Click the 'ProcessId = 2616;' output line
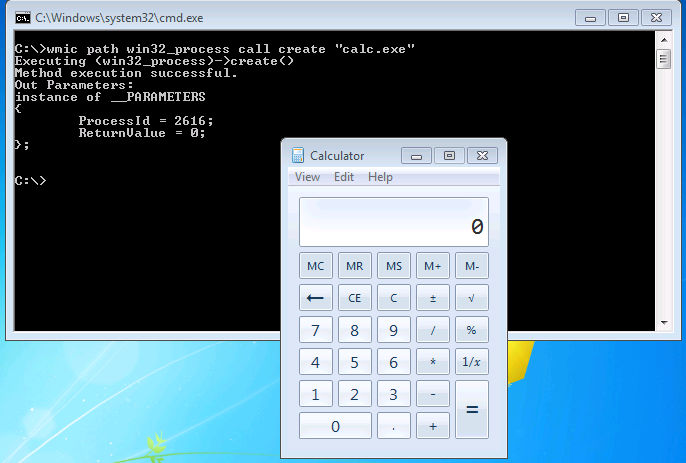686x463 pixels. [x=146, y=121]
